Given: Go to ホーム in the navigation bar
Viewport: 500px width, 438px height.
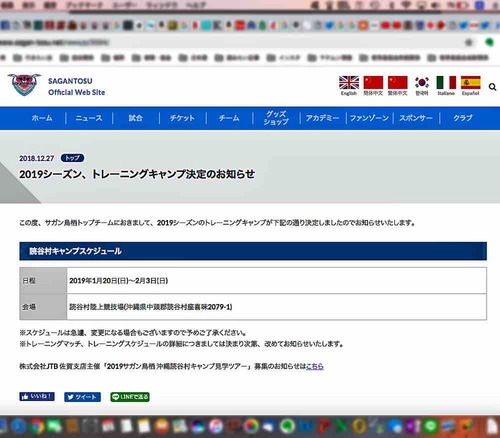Looking at the screenshot, I should [x=42, y=118].
